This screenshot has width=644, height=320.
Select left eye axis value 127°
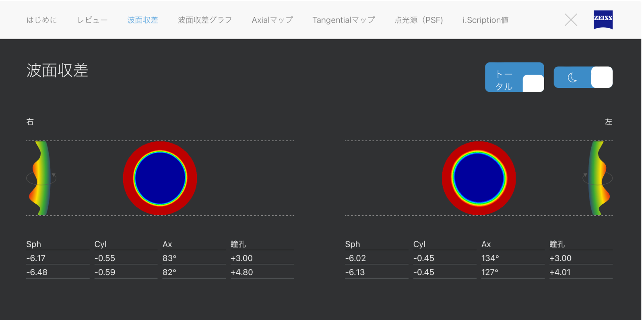point(490,272)
